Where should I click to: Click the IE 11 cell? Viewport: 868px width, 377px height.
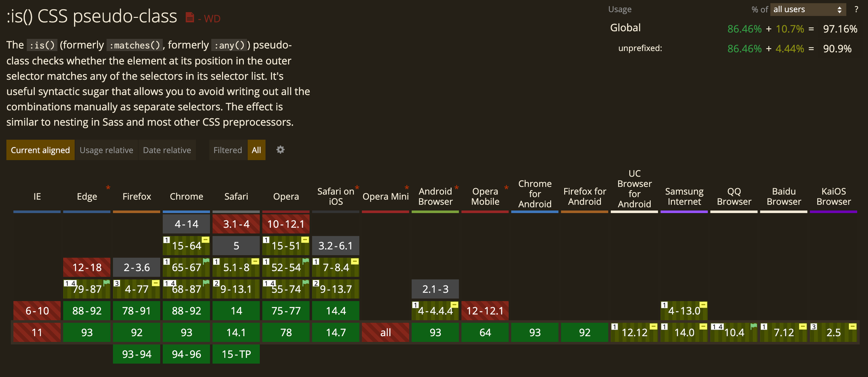(x=37, y=333)
